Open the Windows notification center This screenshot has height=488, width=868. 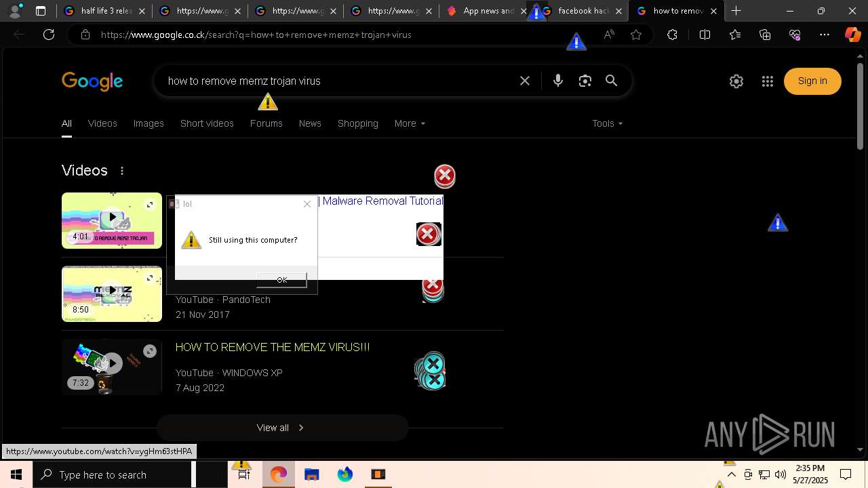point(846,474)
